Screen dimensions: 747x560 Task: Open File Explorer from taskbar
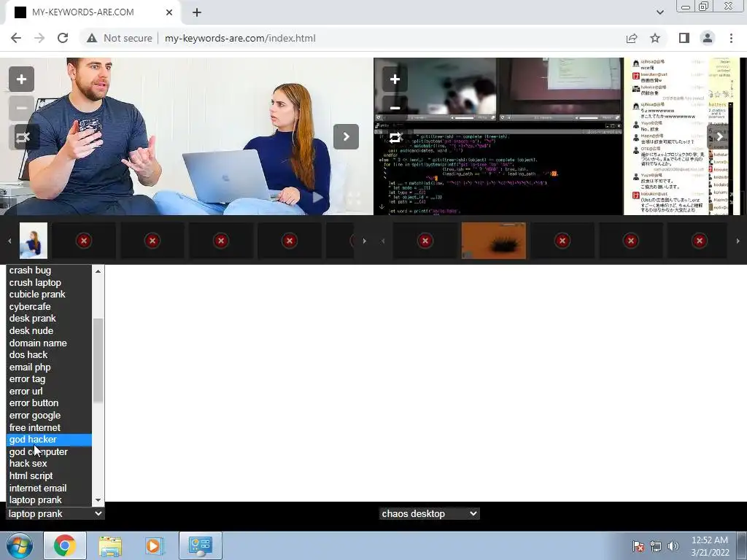(110, 545)
